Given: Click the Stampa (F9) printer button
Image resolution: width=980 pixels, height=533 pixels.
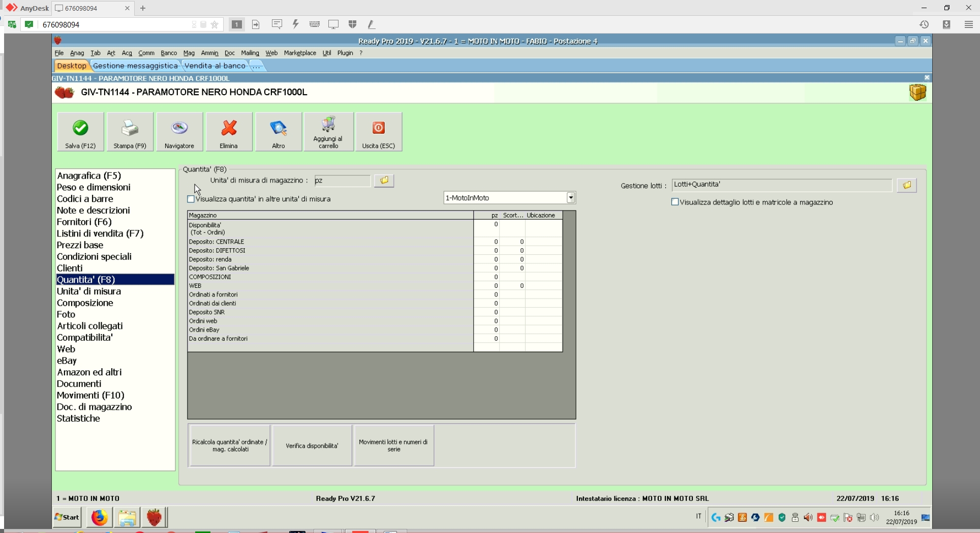Looking at the screenshot, I should 130,132.
